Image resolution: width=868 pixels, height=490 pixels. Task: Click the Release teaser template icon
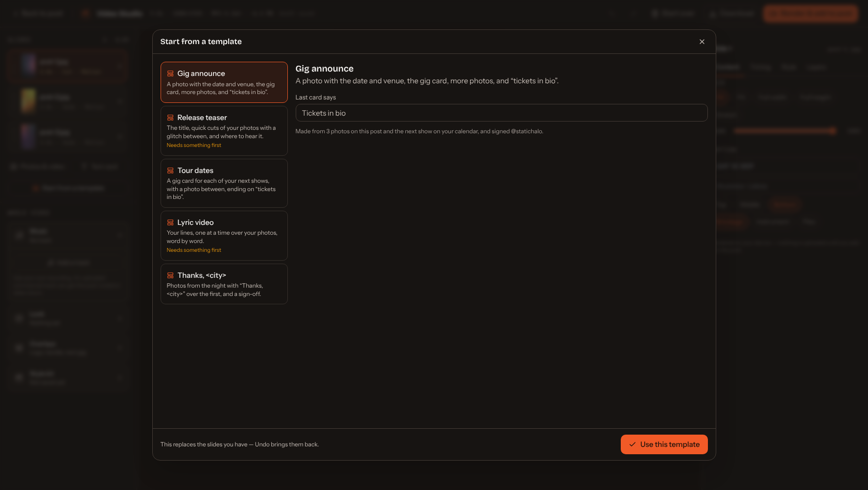click(x=170, y=118)
